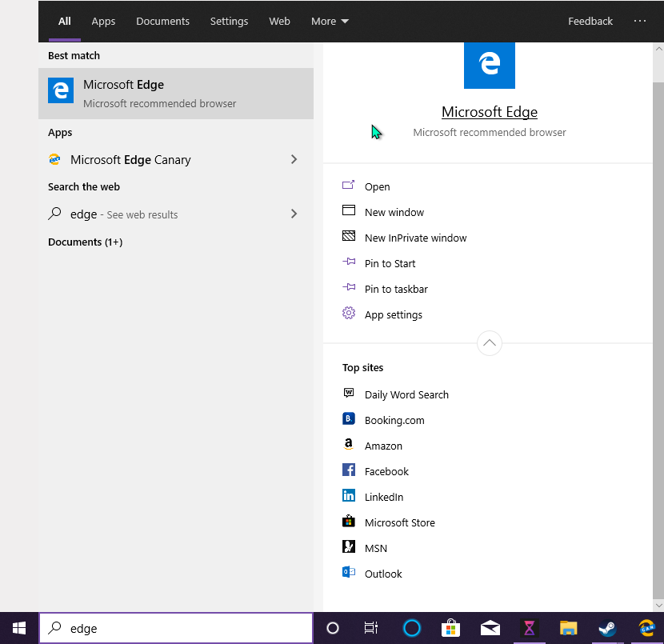The height and width of the screenshot is (644, 664).
Task: Click the Pin to Start pin icon
Action: pyautogui.click(x=349, y=262)
